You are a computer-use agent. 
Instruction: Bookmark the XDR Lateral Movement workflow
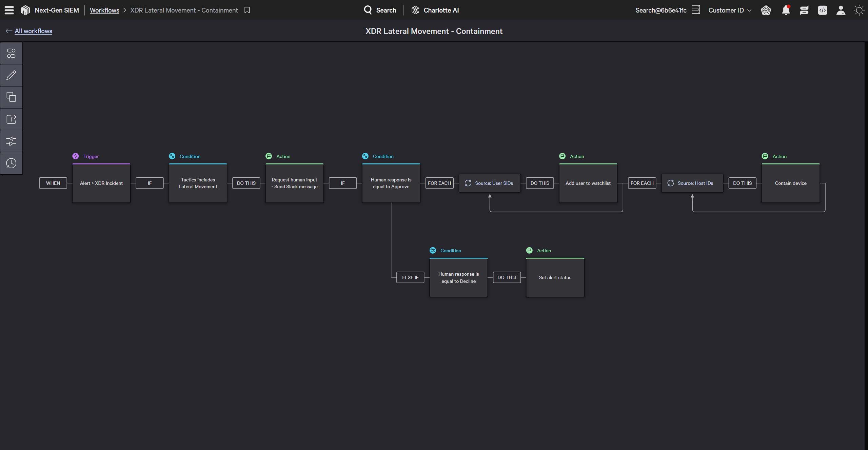tap(247, 10)
